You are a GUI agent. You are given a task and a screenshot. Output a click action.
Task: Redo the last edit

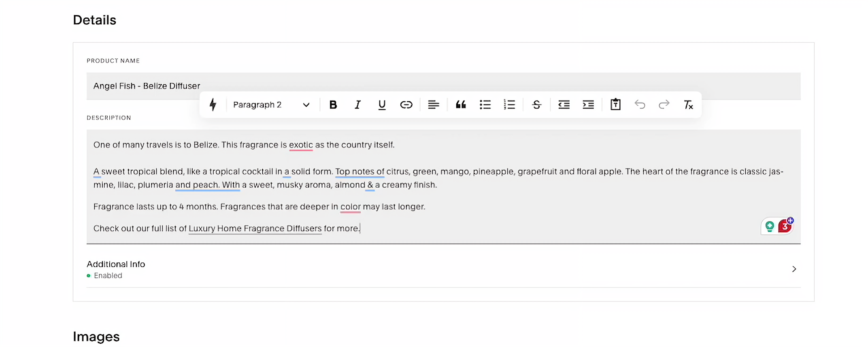coord(664,105)
